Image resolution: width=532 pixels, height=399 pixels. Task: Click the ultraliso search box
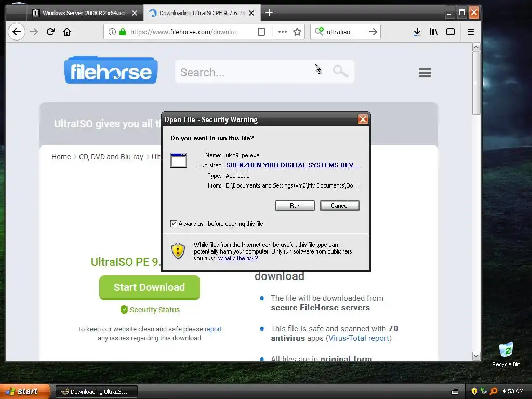pyautogui.click(x=344, y=32)
